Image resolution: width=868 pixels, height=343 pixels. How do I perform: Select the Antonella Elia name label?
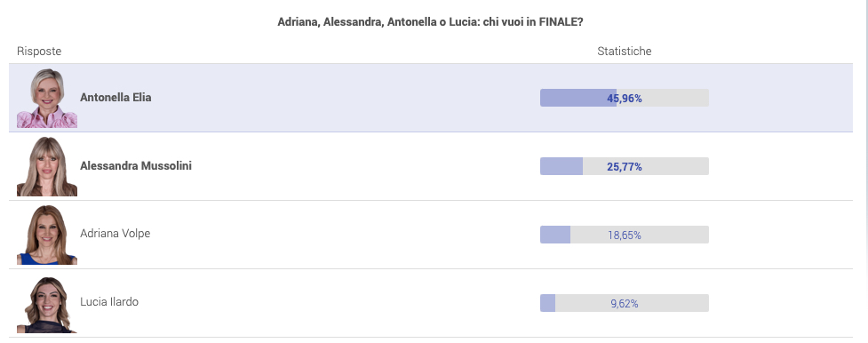tap(115, 98)
